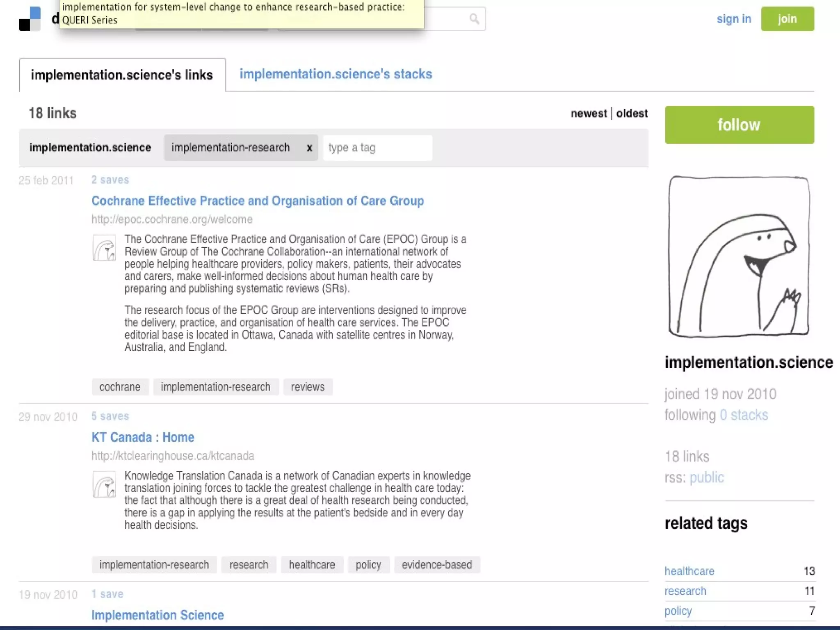The image size is (840, 630).
Task: Open the sign in link
Action: point(734,19)
